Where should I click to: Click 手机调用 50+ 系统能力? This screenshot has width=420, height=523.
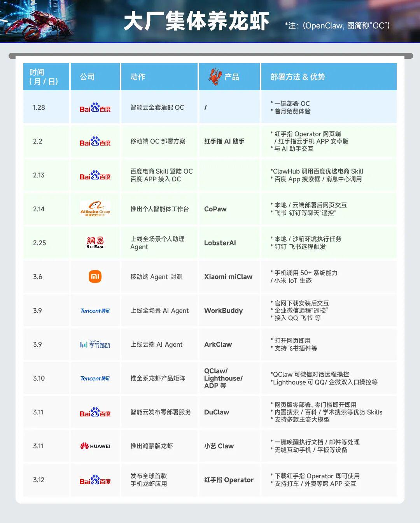coord(304,273)
